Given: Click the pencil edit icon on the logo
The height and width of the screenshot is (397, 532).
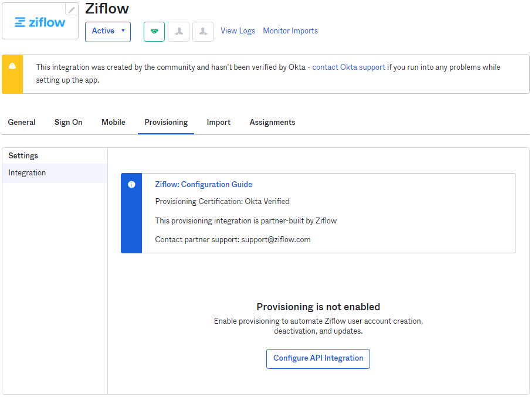Looking at the screenshot, I should [72, 9].
